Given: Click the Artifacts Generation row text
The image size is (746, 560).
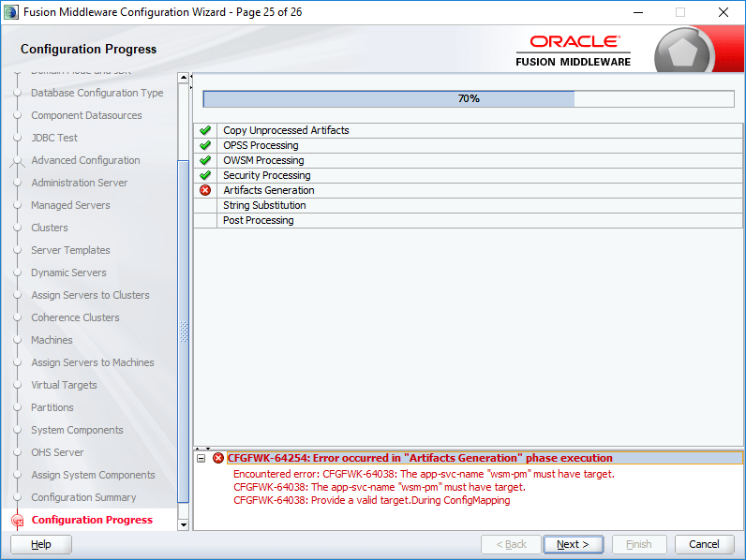Looking at the screenshot, I should click(x=269, y=190).
